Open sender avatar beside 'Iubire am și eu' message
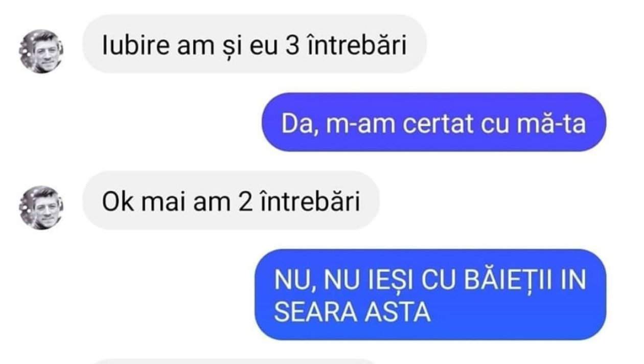This screenshot has width=644, height=364. click(x=41, y=51)
